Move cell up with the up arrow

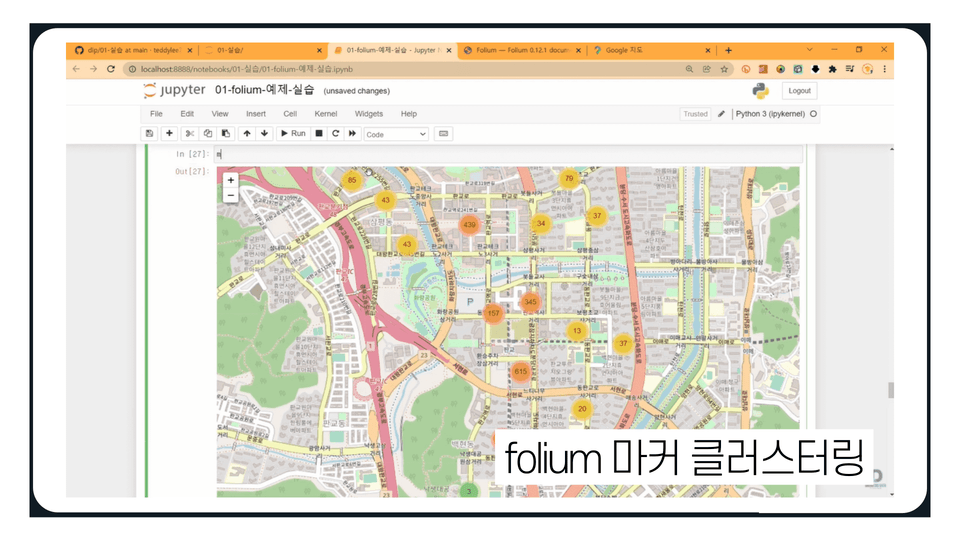[247, 133]
